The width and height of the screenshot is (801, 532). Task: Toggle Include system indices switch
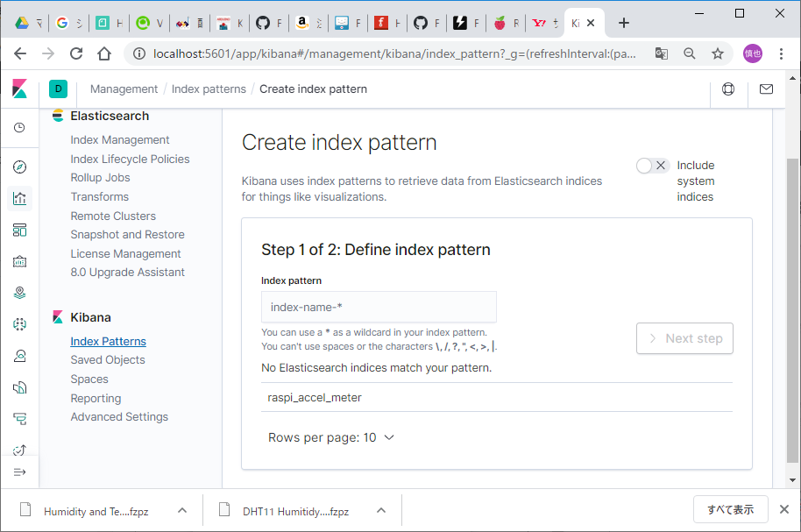pyautogui.click(x=653, y=166)
